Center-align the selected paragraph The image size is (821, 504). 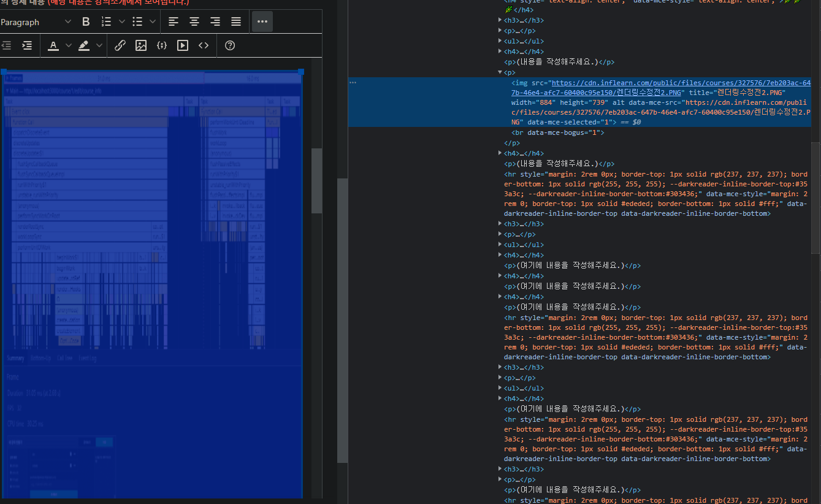194,22
